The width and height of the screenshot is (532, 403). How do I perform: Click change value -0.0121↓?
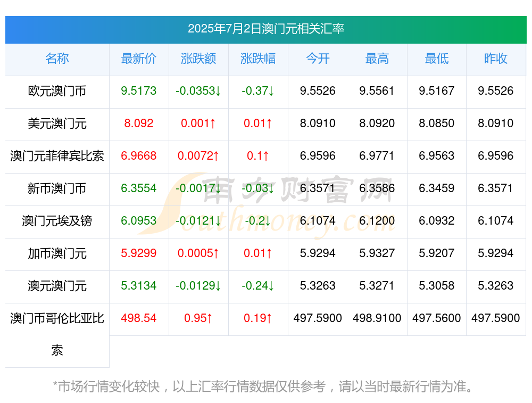[198, 221]
